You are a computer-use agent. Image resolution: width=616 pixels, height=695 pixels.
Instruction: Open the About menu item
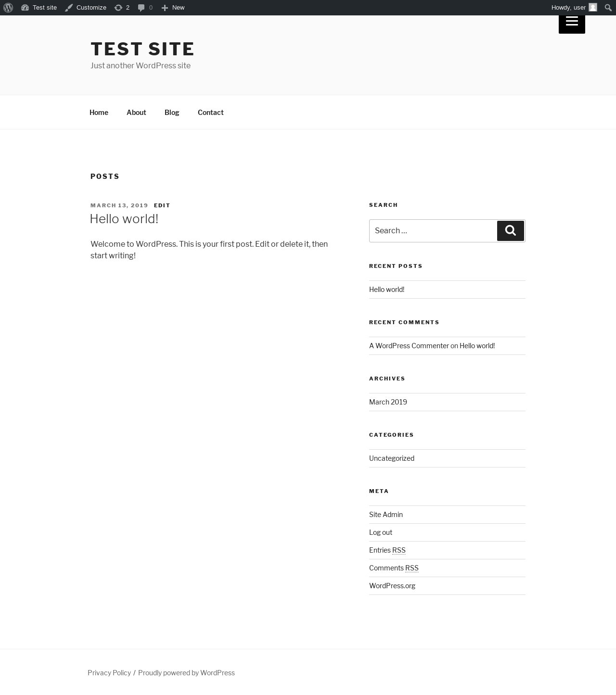pyautogui.click(x=136, y=113)
